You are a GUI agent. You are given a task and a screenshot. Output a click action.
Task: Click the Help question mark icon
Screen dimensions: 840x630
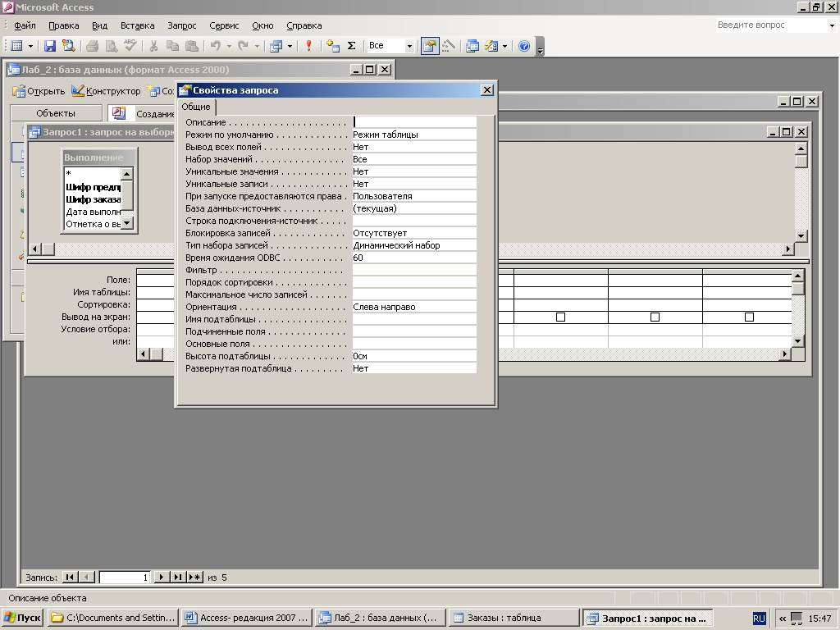(x=524, y=46)
